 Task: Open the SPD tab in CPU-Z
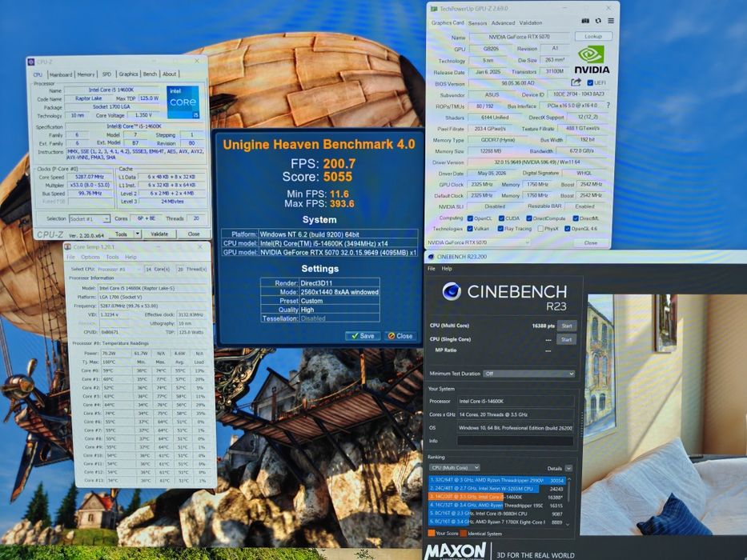(x=106, y=74)
